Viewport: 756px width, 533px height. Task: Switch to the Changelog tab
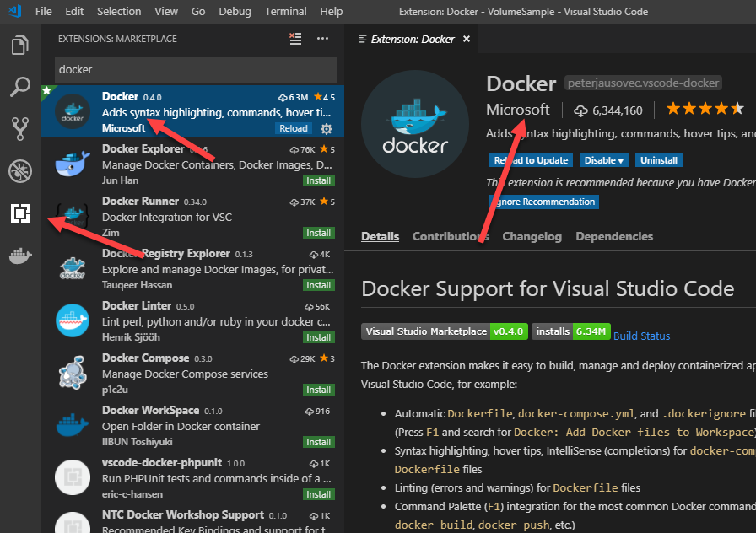[532, 237]
